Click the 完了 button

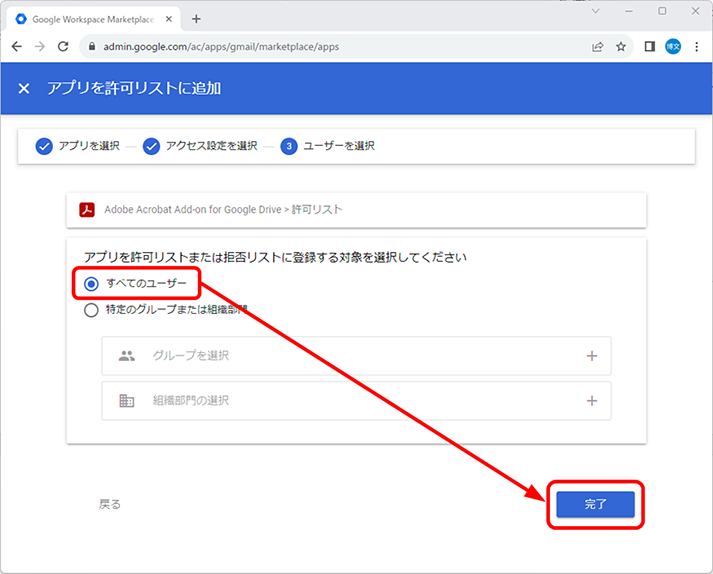(595, 504)
